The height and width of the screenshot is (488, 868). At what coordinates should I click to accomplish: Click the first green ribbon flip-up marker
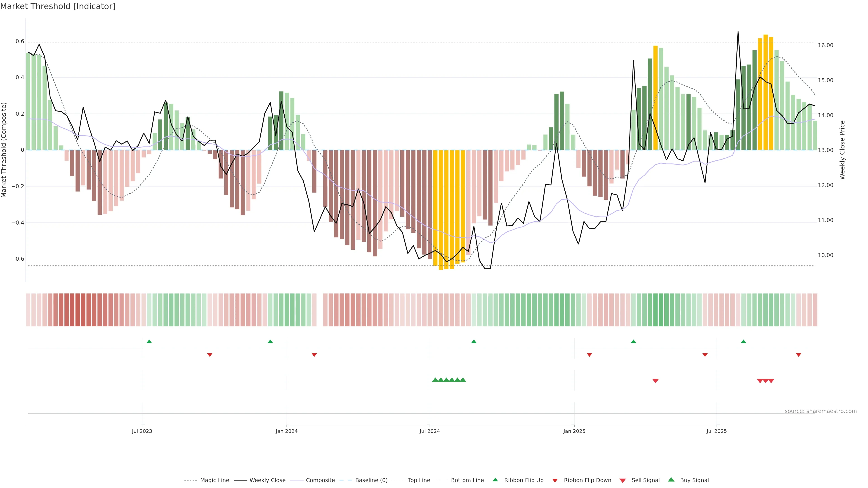[x=149, y=342]
